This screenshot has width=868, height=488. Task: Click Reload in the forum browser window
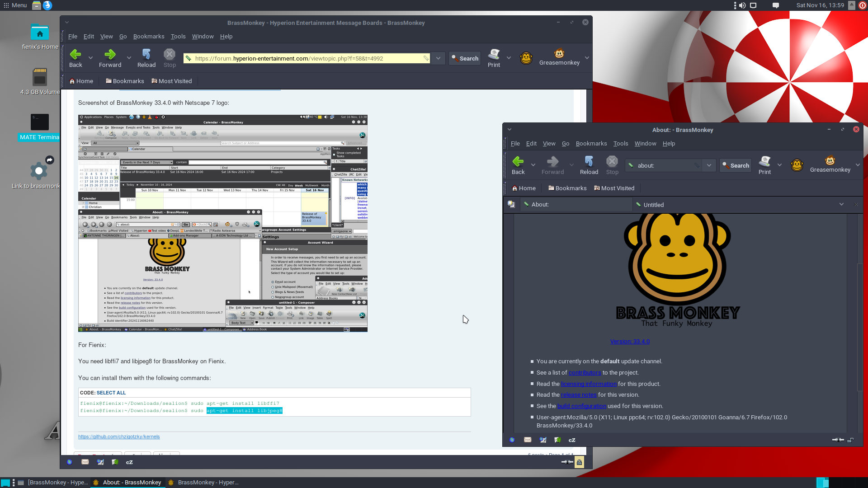[146, 58]
